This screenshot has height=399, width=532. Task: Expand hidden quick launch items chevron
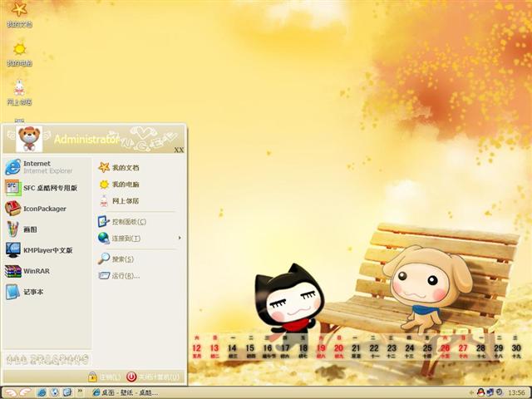80,392
